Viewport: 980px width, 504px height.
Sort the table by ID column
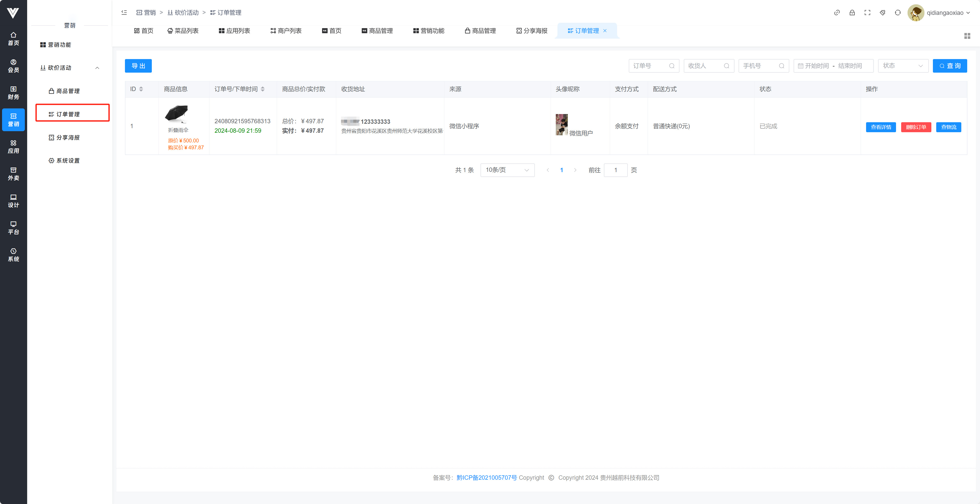[141, 89]
